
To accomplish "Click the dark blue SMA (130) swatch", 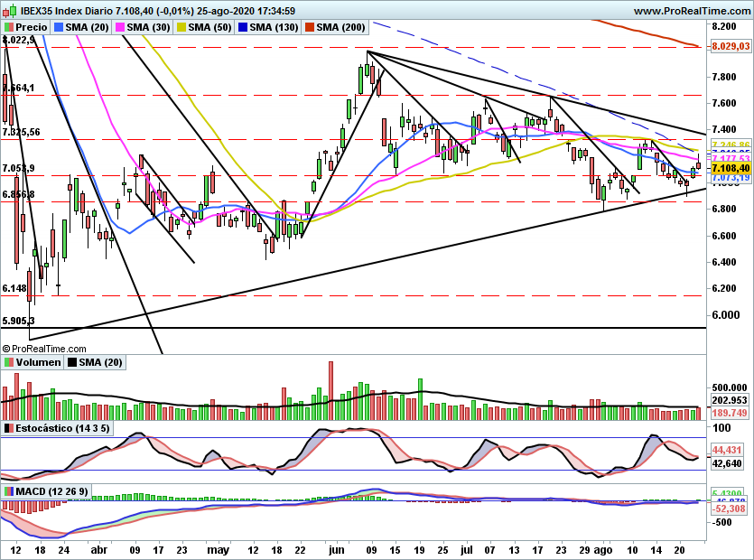I will (243, 27).
